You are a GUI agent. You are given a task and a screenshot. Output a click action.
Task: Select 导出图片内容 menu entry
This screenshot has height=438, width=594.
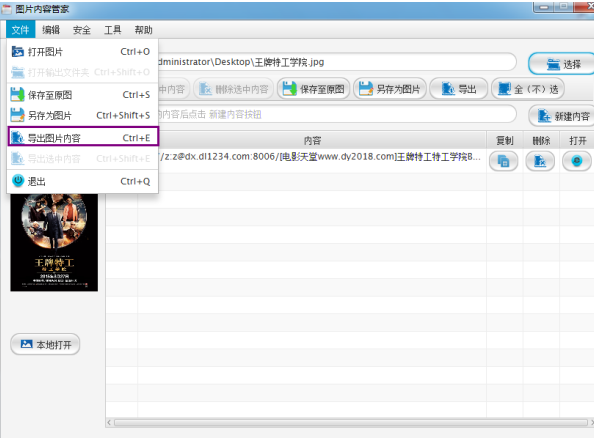[83, 137]
